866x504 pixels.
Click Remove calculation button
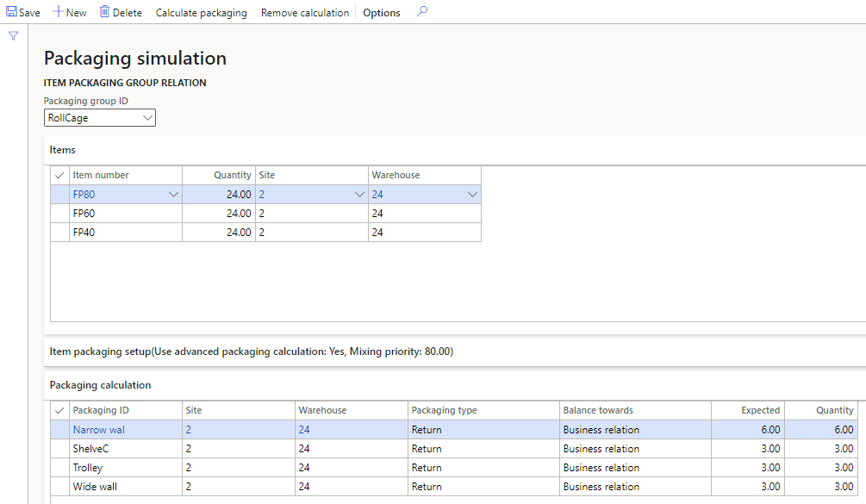click(305, 13)
